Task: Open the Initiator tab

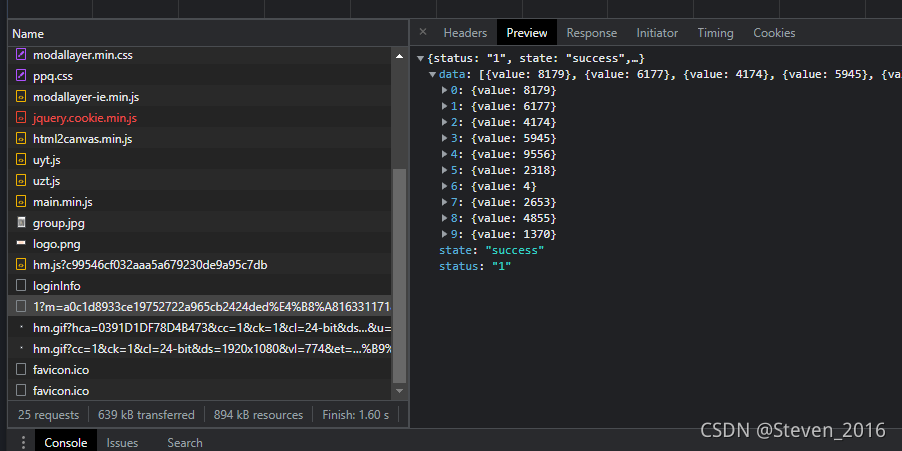Action: click(x=657, y=33)
